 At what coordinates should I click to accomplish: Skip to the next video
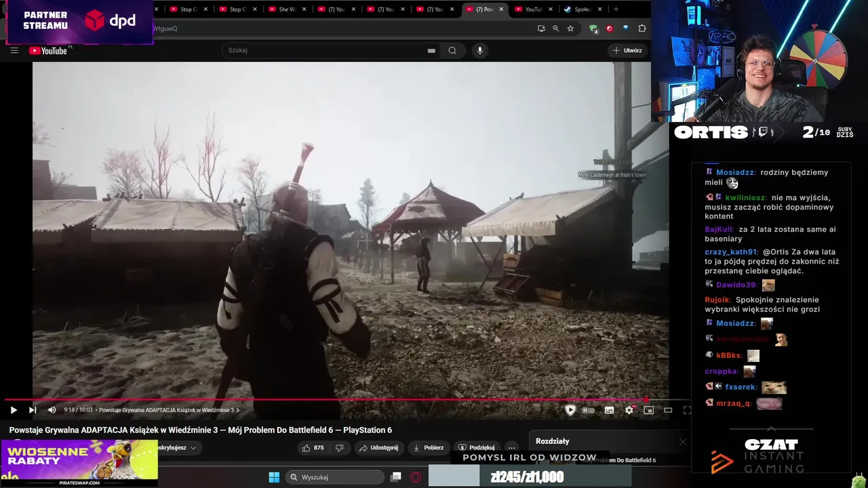click(33, 410)
